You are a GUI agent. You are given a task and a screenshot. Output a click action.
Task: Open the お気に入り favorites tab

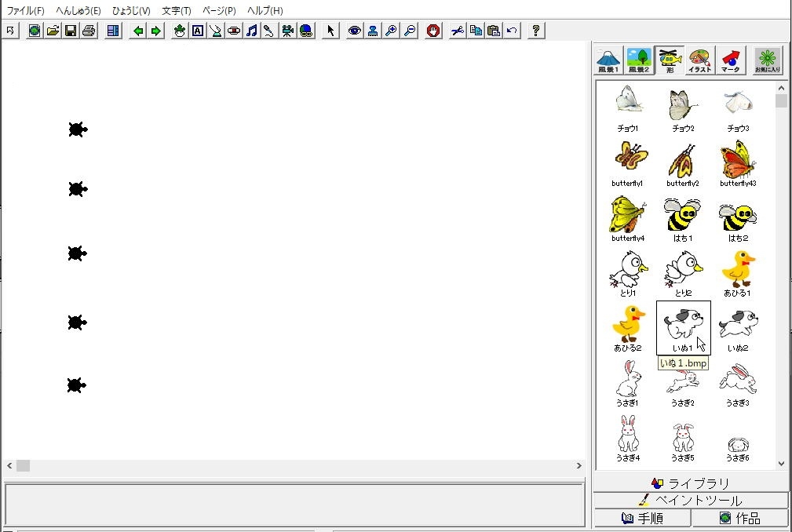pyautogui.click(x=768, y=60)
